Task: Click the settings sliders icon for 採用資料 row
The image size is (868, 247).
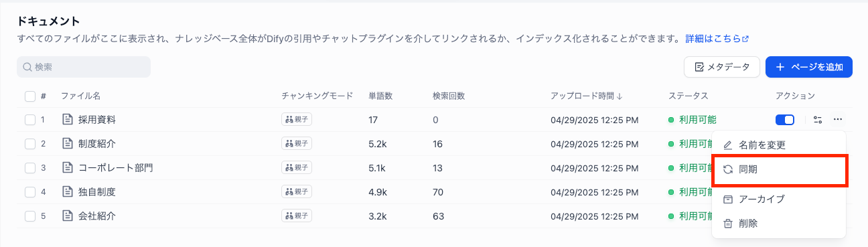Action: tap(818, 120)
